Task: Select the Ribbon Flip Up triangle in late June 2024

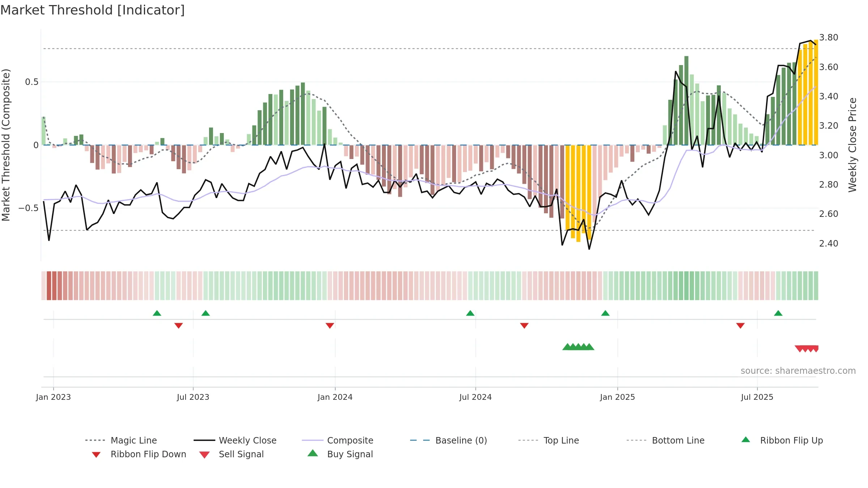Action: coord(470,313)
